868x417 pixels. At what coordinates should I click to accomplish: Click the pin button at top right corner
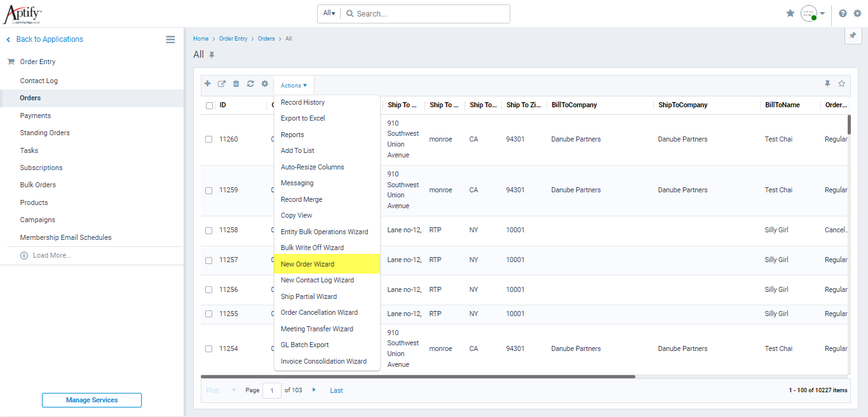pyautogui.click(x=853, y=36)
